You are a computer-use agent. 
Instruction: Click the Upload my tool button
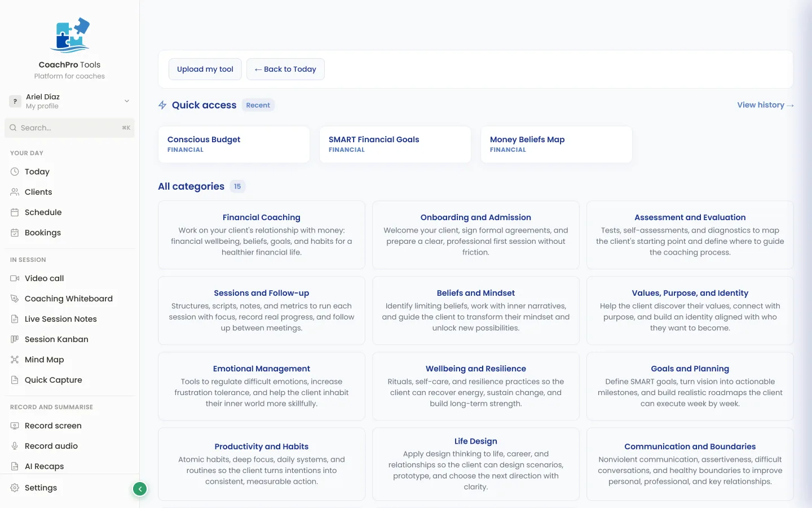click(x=205, y=69)
